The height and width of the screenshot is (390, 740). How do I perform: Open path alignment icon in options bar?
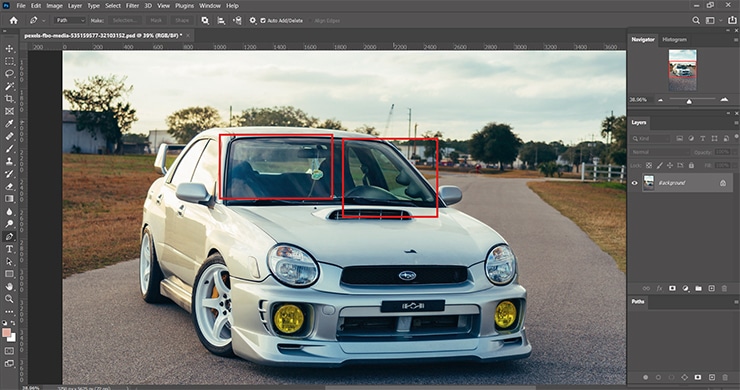point(221,20)
